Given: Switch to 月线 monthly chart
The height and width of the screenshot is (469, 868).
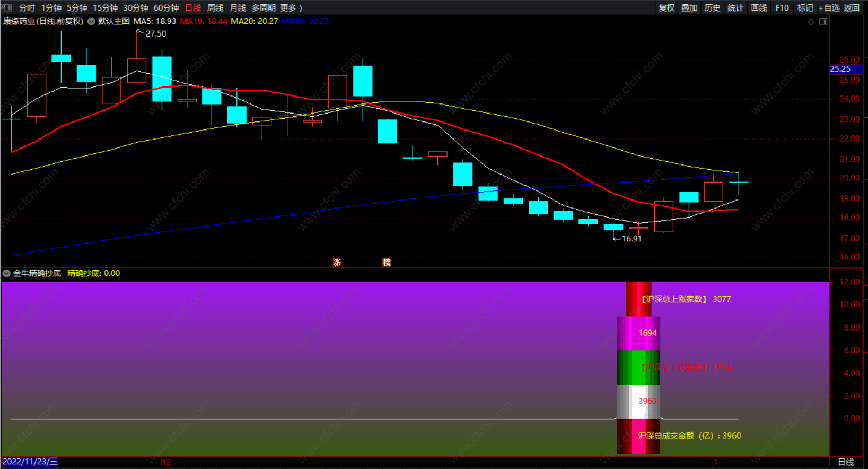Looking at the screenshot, I should (238, 8).
